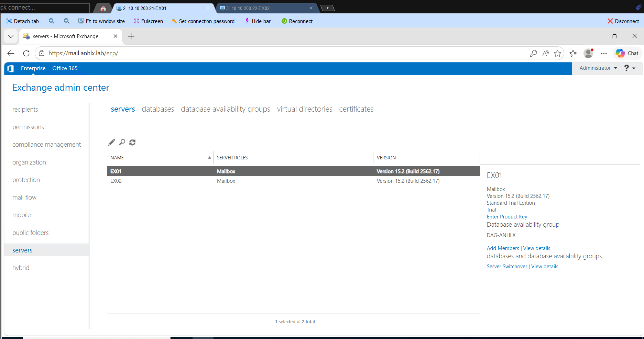Add this page to favorites star
This screenshot has height=339, width=644.
click(558, 53)
